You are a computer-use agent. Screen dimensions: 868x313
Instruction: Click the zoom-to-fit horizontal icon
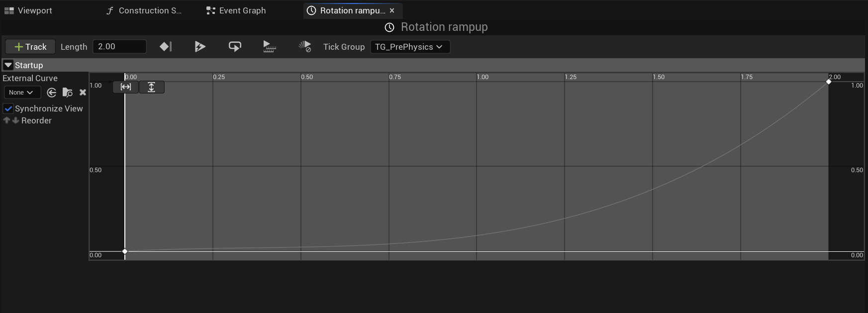tap(126, 87)
